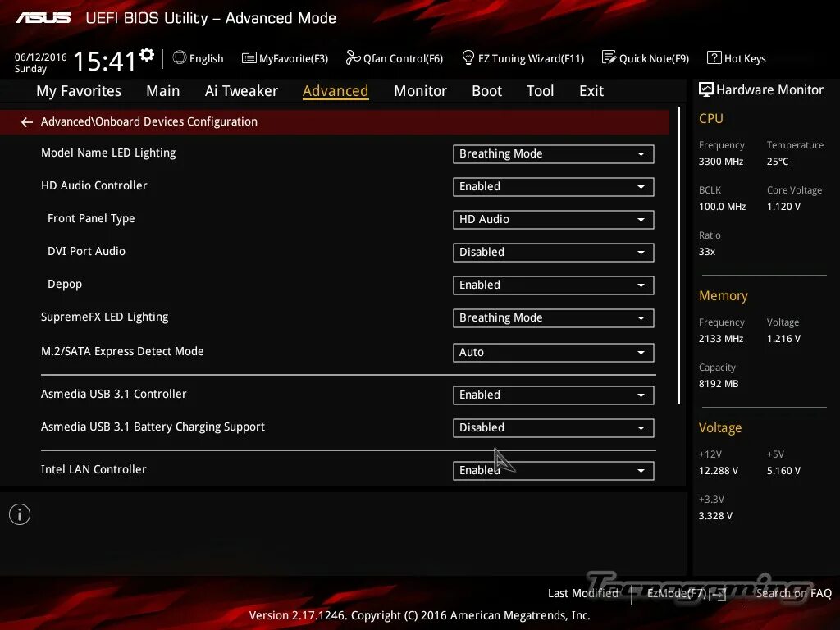Click the ASUS logo
The height and width of the screenshot is (630, 840).
pos(43,18)
